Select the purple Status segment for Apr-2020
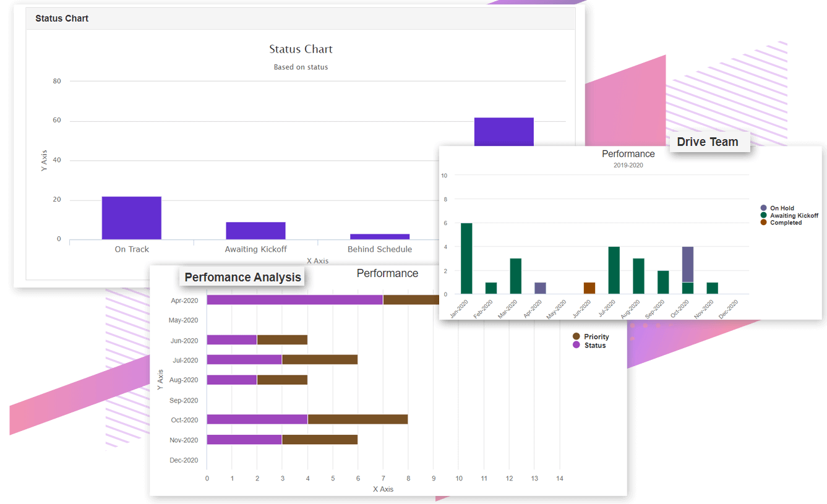Viewport: 827px width, 504px height. tap(294, 300)
